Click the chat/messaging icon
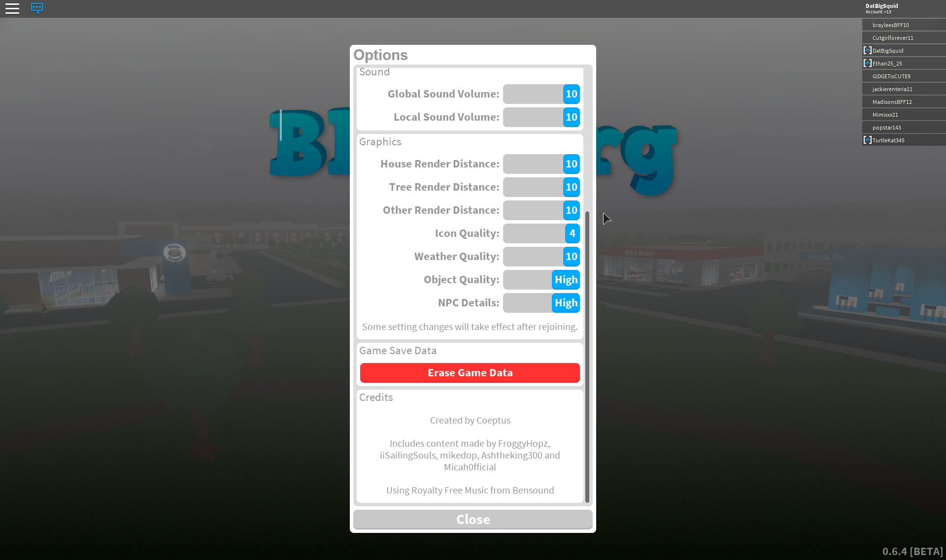The height and width of the screenshot is (560, 946). [36, 7]
